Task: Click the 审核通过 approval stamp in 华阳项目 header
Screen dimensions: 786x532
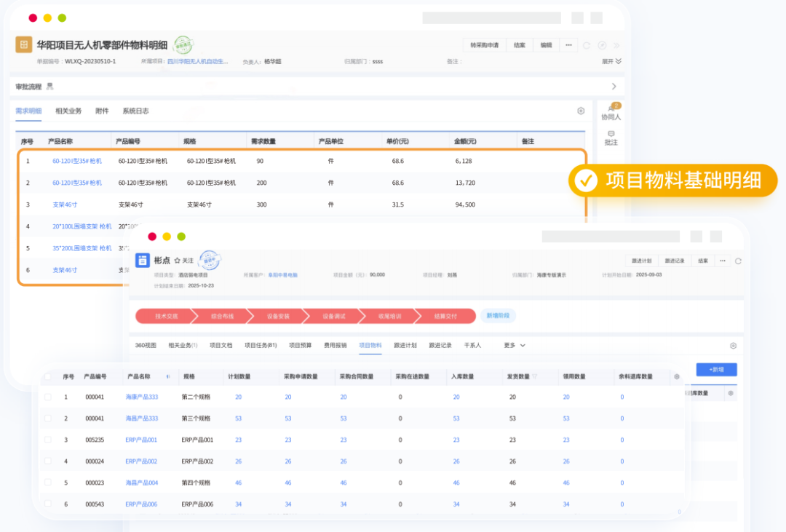Action: point(183,45)
